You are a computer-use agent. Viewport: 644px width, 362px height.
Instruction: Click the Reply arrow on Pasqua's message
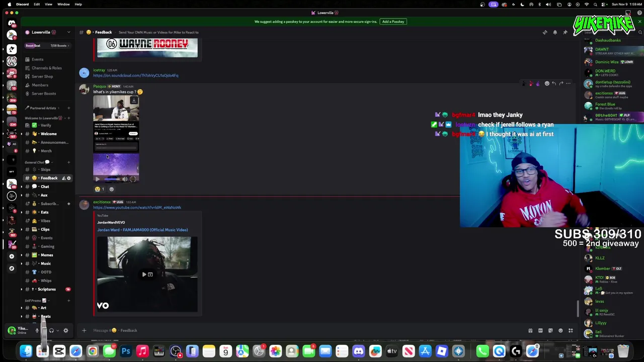pyautogui.click(x=554, y=83)
